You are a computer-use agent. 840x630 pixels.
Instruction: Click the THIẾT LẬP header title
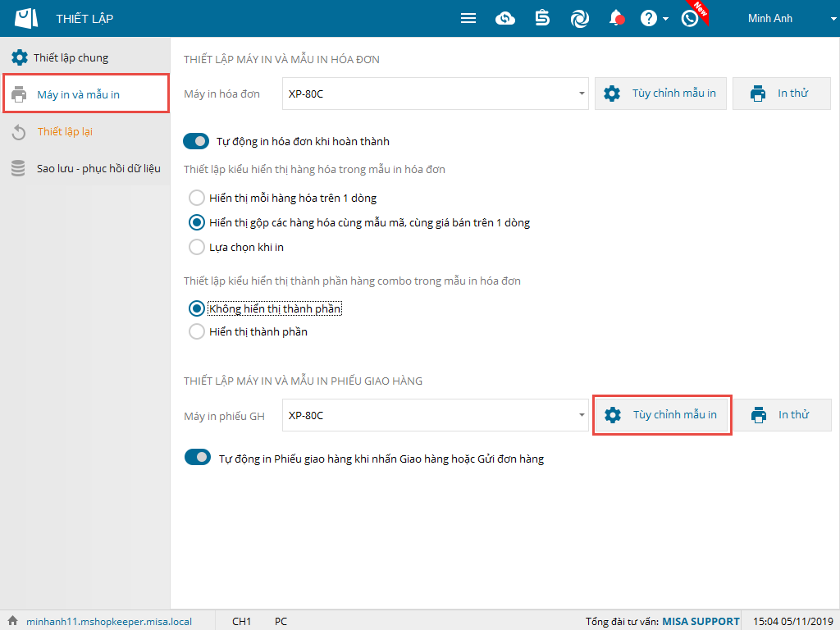click(84, 19)
